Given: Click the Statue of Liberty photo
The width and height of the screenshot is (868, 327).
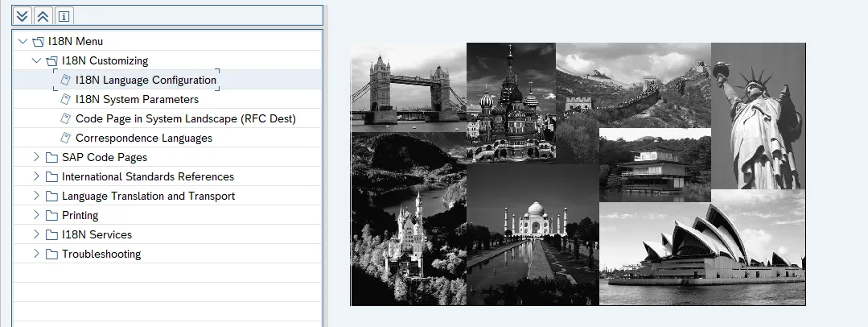Looking at the screenshot, I should point(759,116).
